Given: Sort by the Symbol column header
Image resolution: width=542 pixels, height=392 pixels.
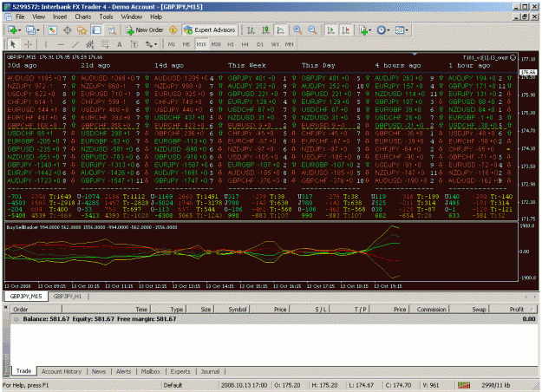Looking at the screenshot, I should click(232, 310).
